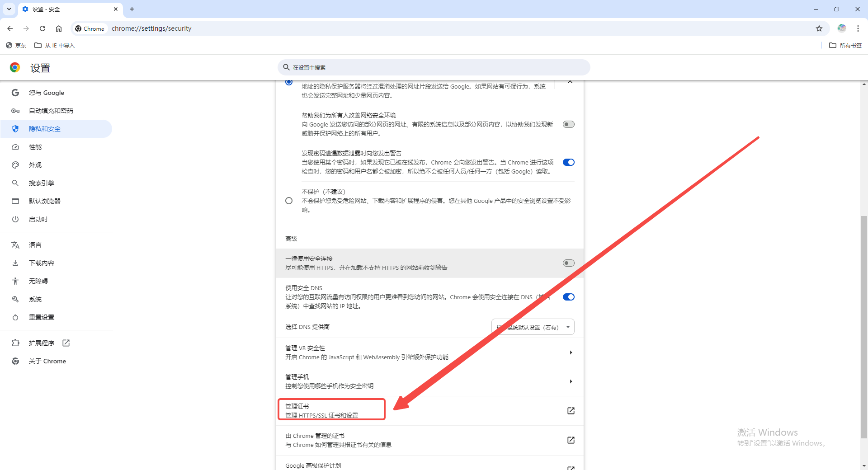This screenshot has width=868, height=470.
Task: Open 管理证书 row
Action: pos(430,411)
